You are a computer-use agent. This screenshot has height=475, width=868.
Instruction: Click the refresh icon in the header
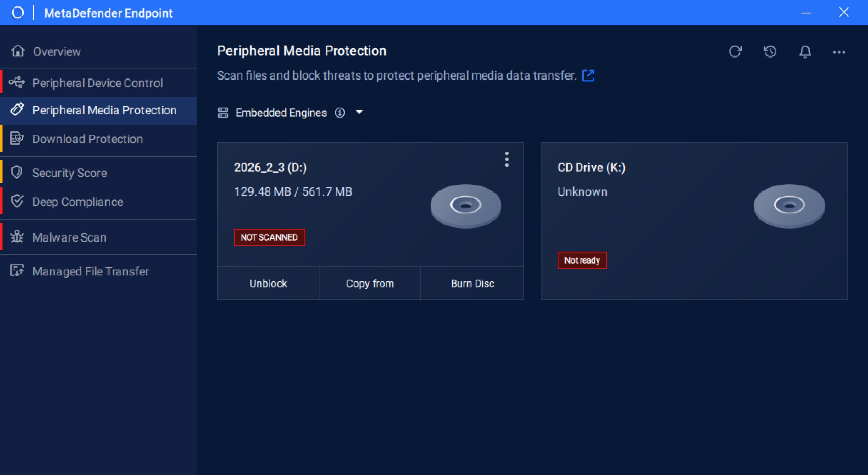click(x=735, y=52)
